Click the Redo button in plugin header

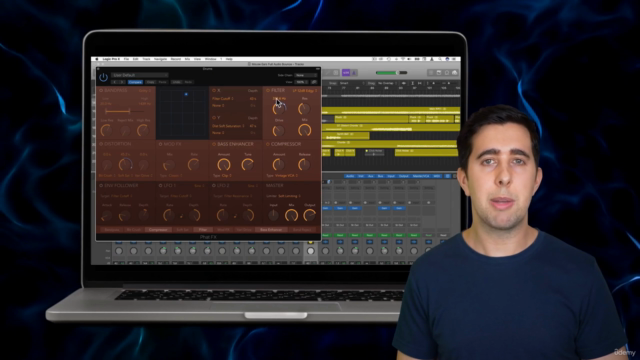[x=188, y=82]
